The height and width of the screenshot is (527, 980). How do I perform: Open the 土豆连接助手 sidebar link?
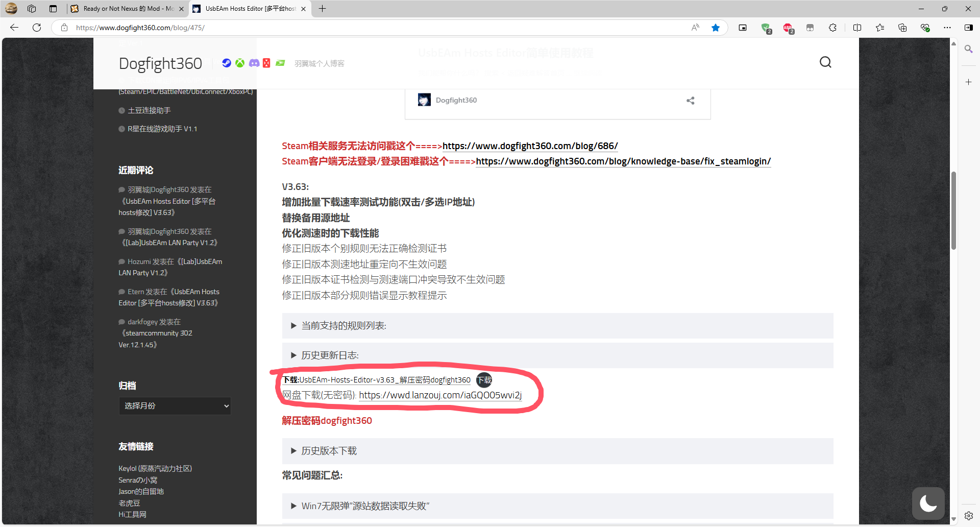[x=149, y=110]
